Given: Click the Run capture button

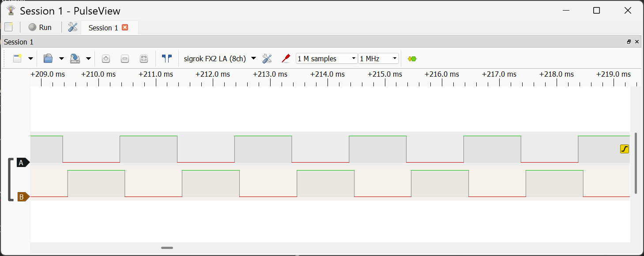Looking at the screenshot, I should pyautogui.click(x=40, y=27).
